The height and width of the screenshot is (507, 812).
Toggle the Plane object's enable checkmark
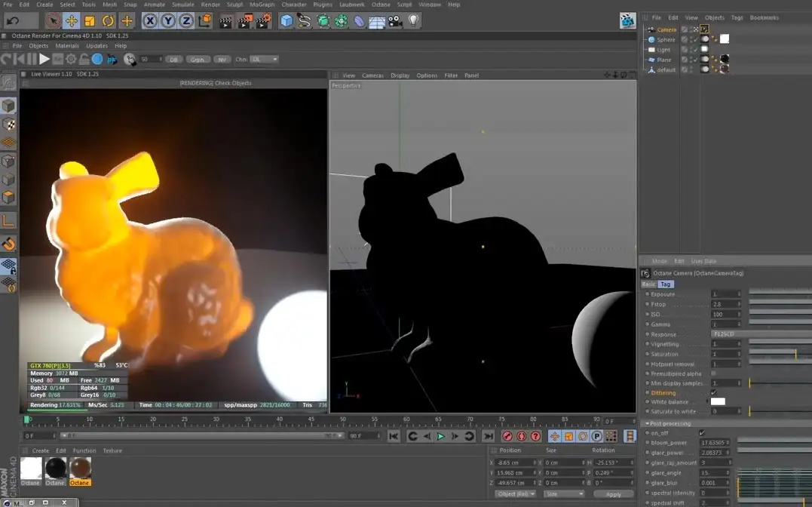(695, 60)
